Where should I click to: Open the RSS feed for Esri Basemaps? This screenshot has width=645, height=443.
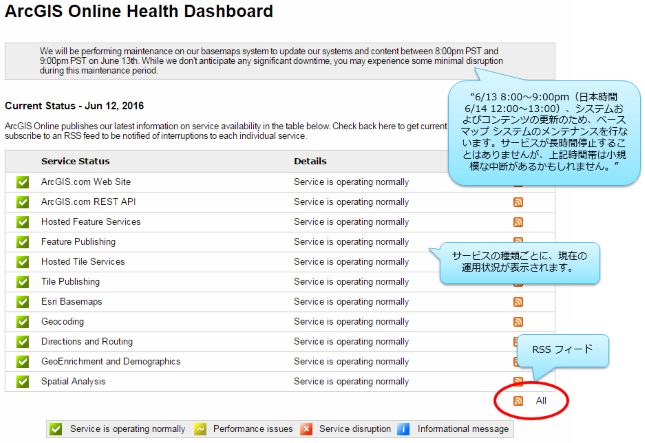(x=518, y=302)
